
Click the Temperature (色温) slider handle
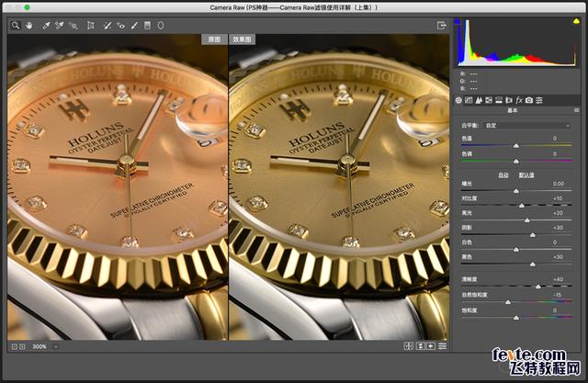[516, 146]
